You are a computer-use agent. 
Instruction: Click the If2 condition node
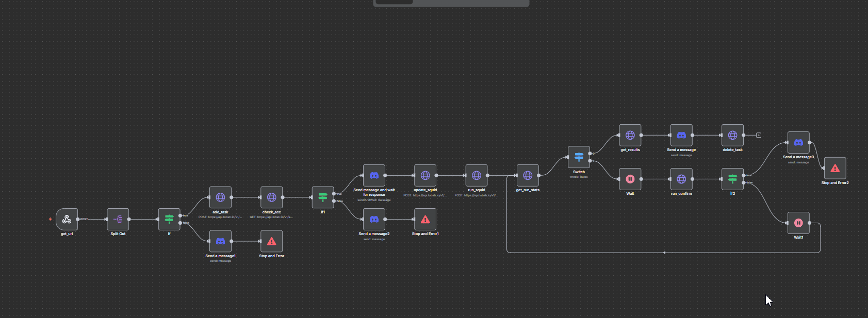pos(732,179)
